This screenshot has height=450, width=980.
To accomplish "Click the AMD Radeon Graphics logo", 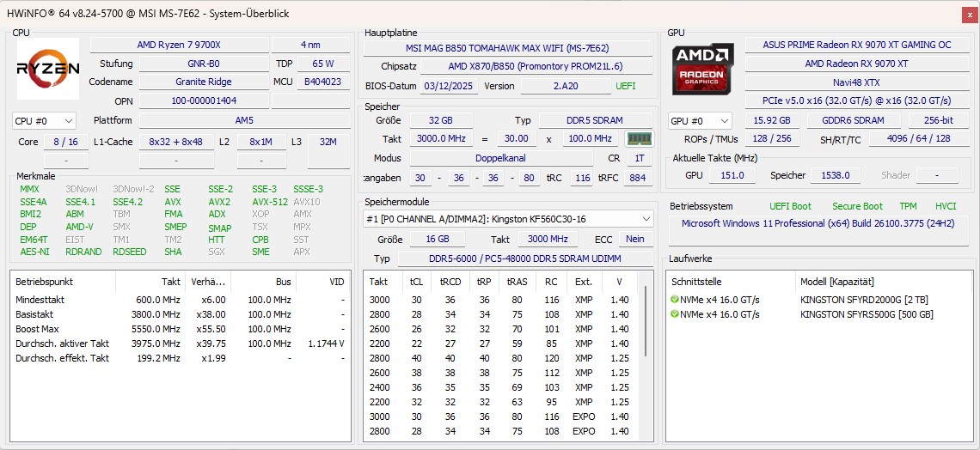I will [x=703, y=69].
